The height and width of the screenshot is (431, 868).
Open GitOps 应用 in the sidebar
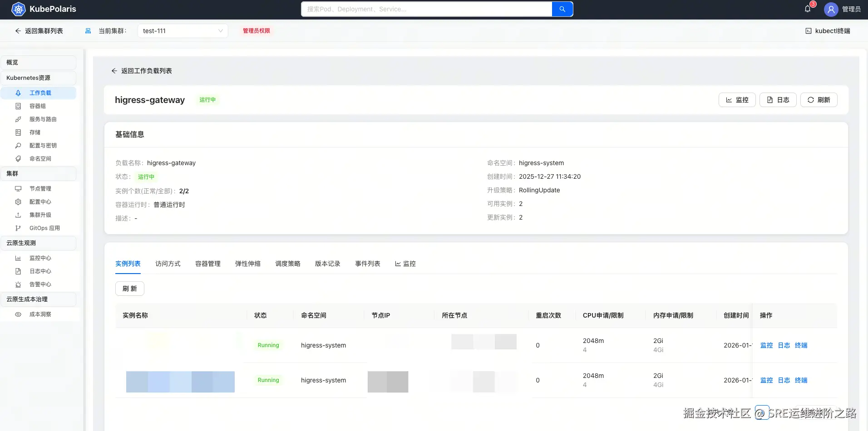pyautogui.click(x=39, y=228)
